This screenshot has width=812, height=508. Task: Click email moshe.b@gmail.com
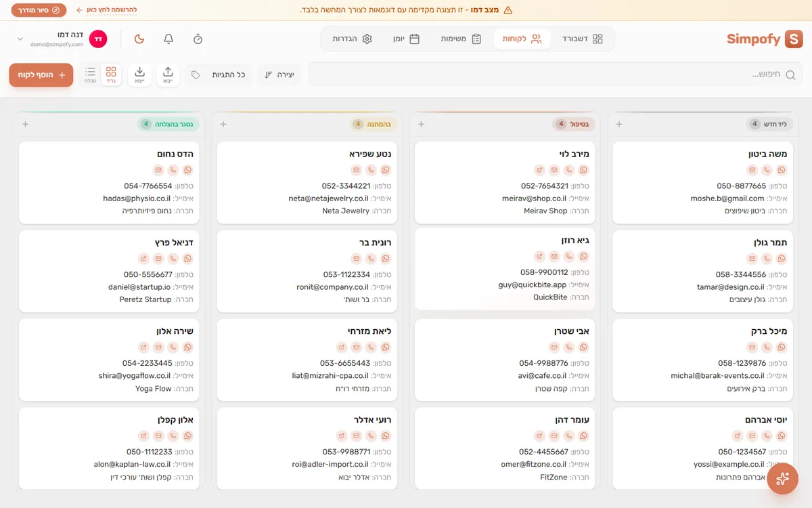(727, 198)
